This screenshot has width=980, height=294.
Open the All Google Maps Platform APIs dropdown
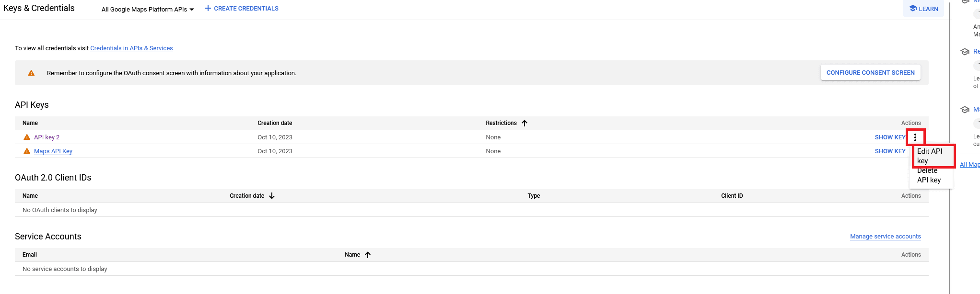pyautogui.click(x=148, y=9)
